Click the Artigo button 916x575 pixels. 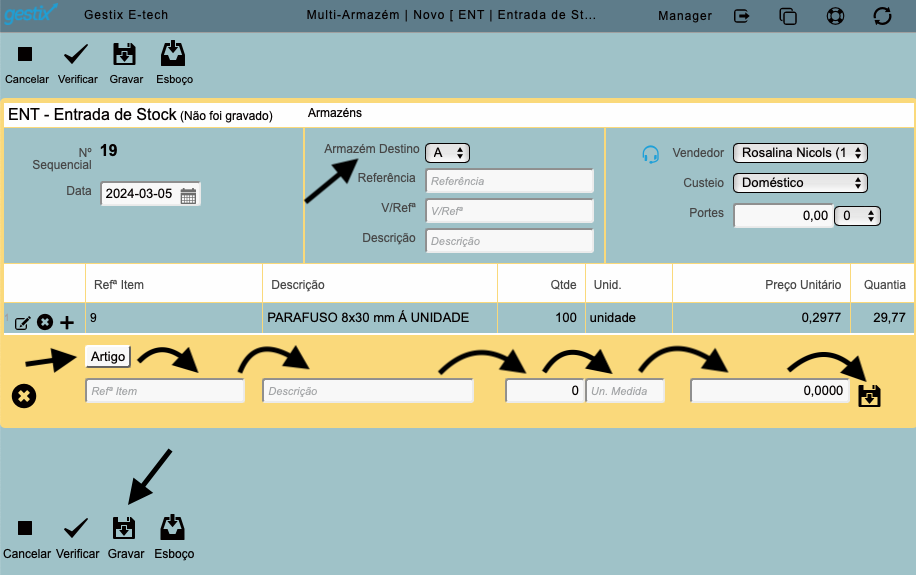pyautogui.click(x=107, y=356)
